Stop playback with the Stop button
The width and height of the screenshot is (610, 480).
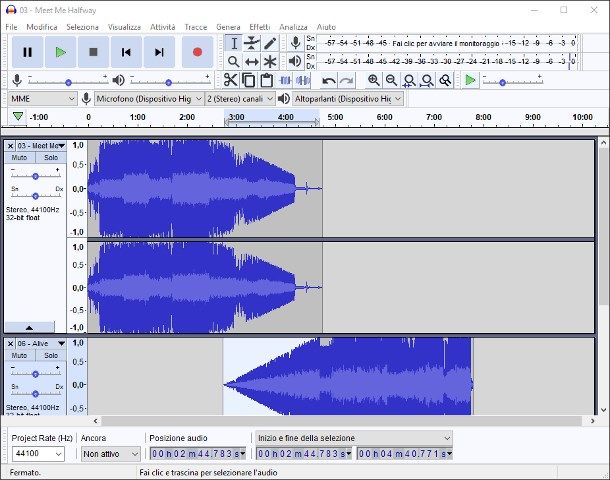coord(93,52)
